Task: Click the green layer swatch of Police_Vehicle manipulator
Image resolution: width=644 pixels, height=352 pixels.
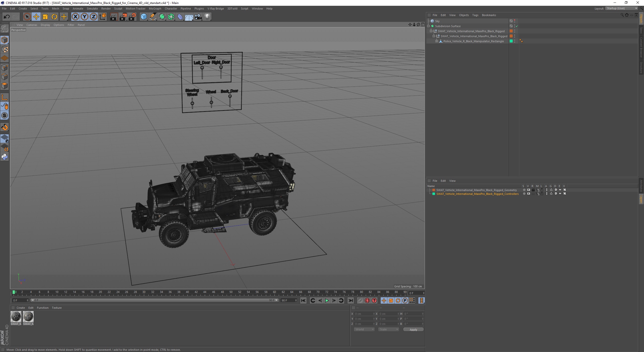Action: [x=511, y=41]
